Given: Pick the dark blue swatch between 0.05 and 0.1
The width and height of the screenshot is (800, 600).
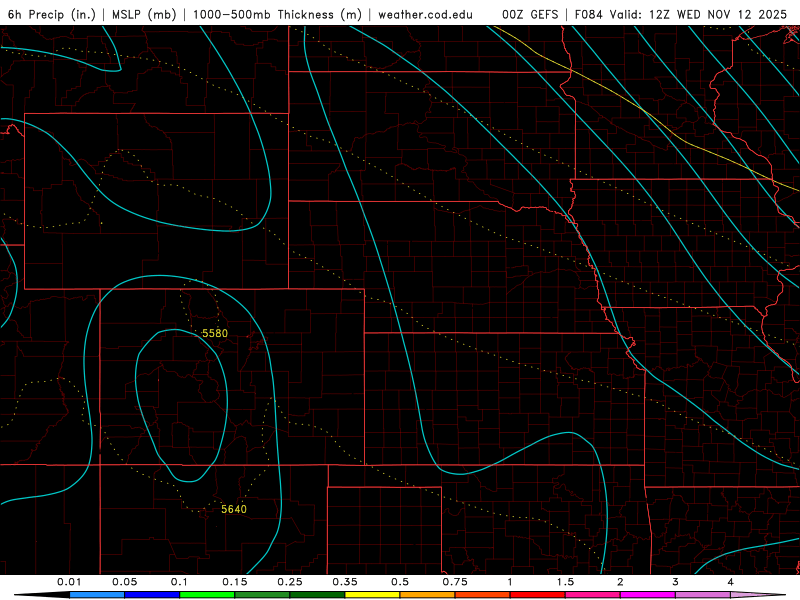Looking at the screenshot, I should (x=152, y=595).
